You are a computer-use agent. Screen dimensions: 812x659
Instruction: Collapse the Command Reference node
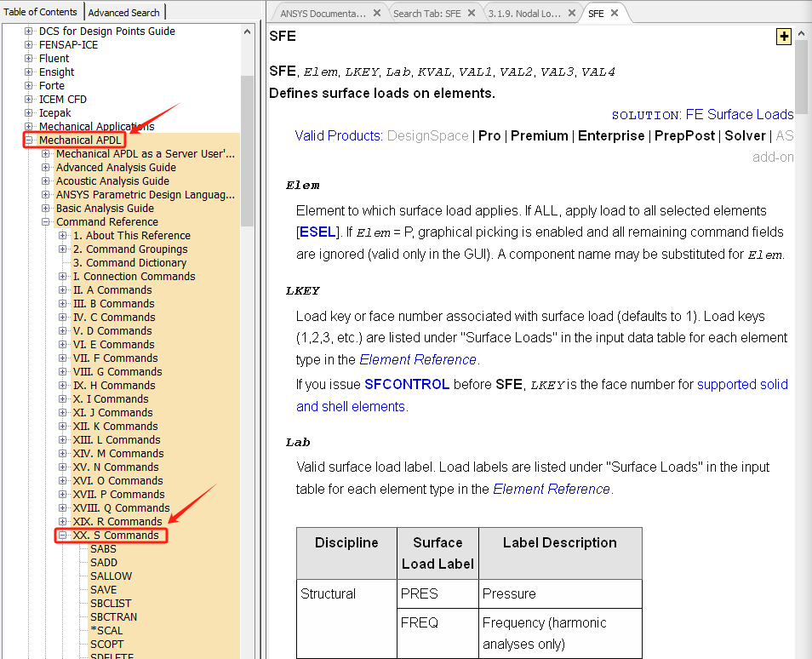[x=46, y=221]
